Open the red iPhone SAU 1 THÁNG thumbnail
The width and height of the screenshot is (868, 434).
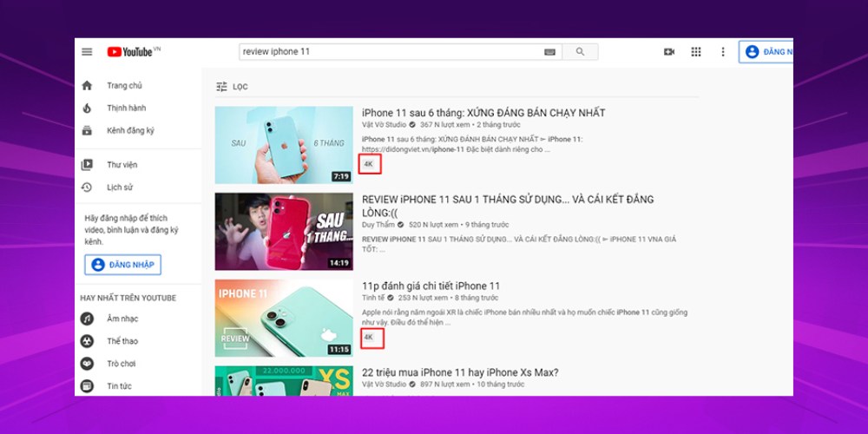point(284,232)
